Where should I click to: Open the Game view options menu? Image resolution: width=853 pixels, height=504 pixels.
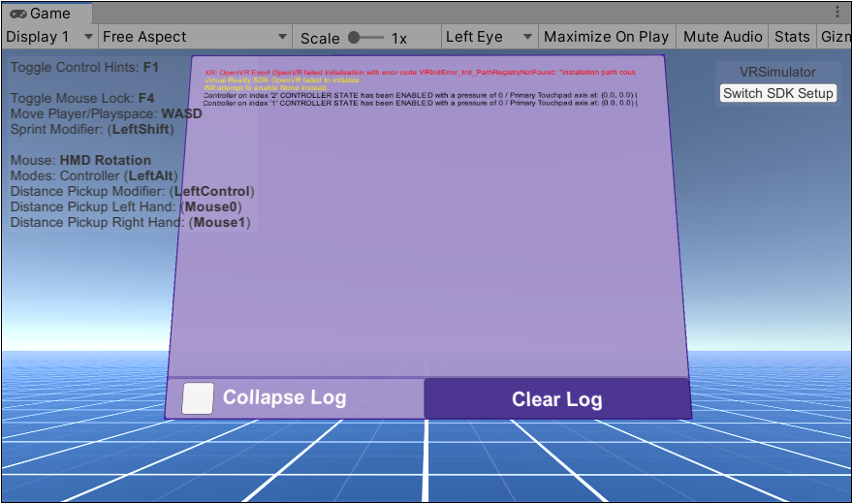pyautogui.click(x=837, y=12)
